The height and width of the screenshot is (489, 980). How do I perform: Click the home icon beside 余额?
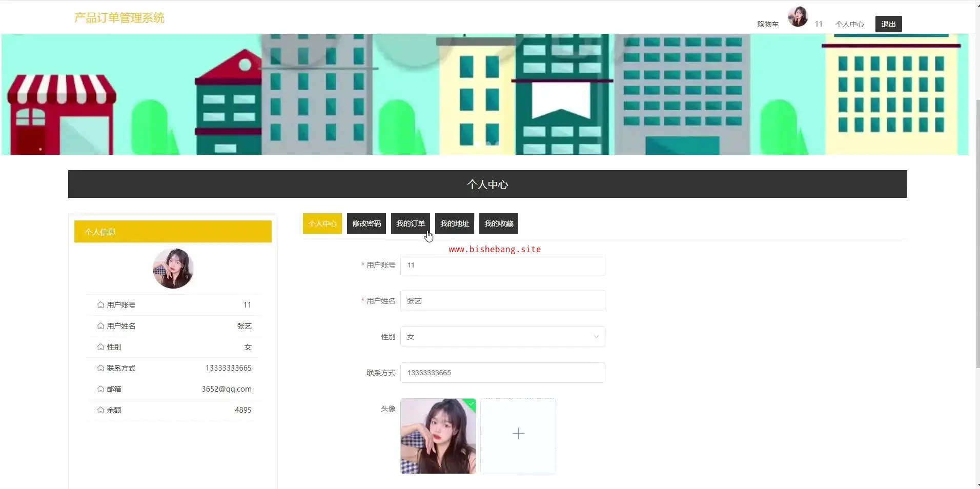coord(100,410)
